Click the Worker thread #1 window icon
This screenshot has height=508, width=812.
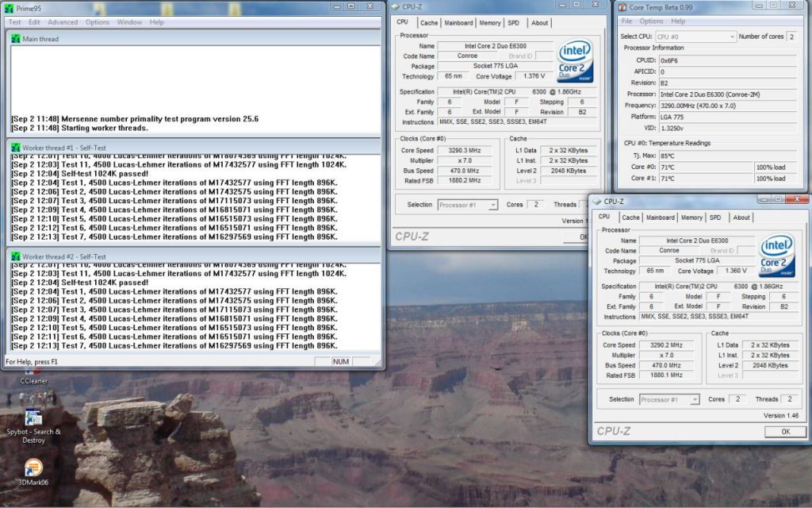(x=16, y=148)
